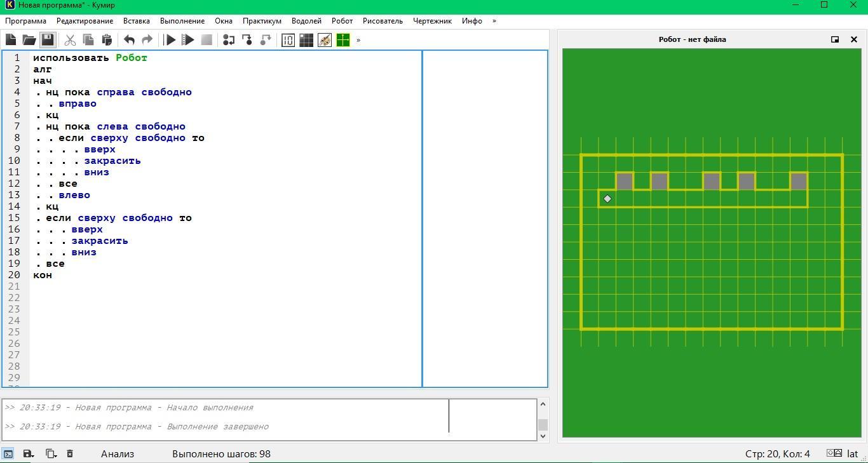This screenshot has width=868, height=463.
Task: Toggle the keyboard layout indicator icon
Action: tap(834, 453)
